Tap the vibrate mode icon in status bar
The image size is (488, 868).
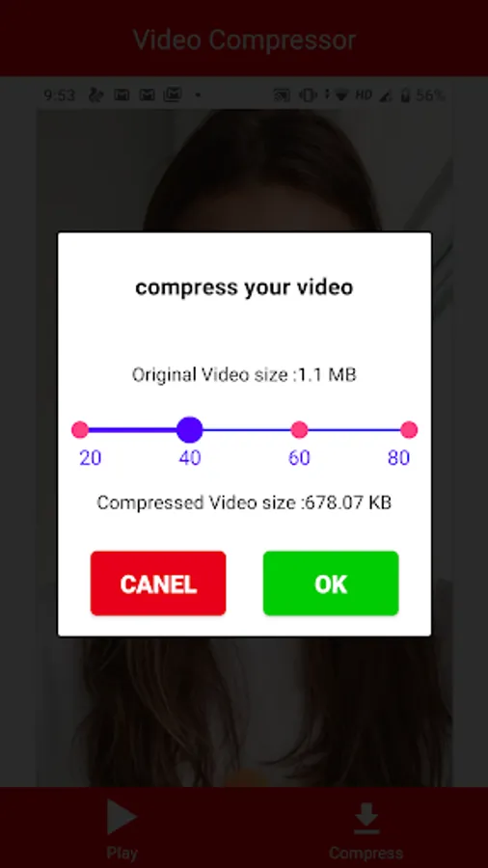[x=308, y=95]
